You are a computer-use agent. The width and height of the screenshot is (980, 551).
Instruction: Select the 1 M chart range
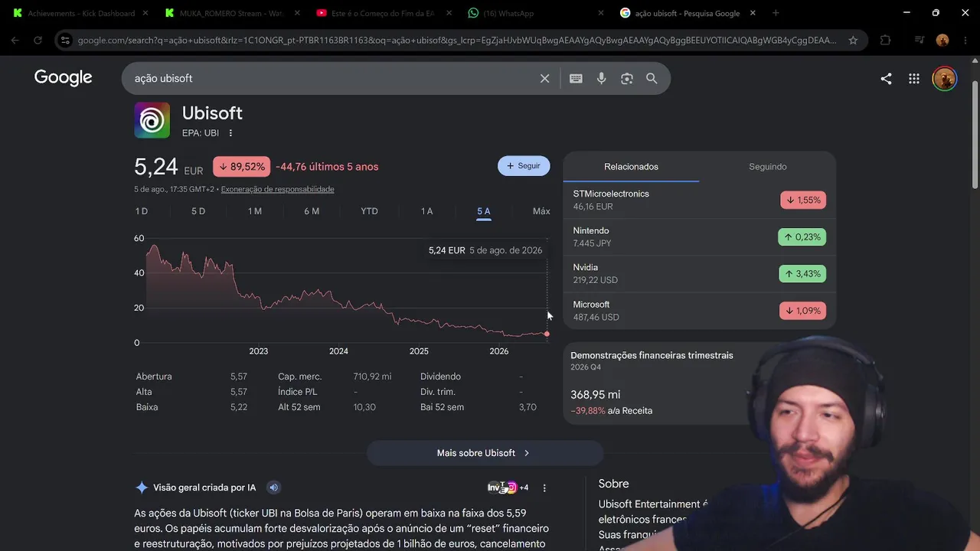click(255, 211)
